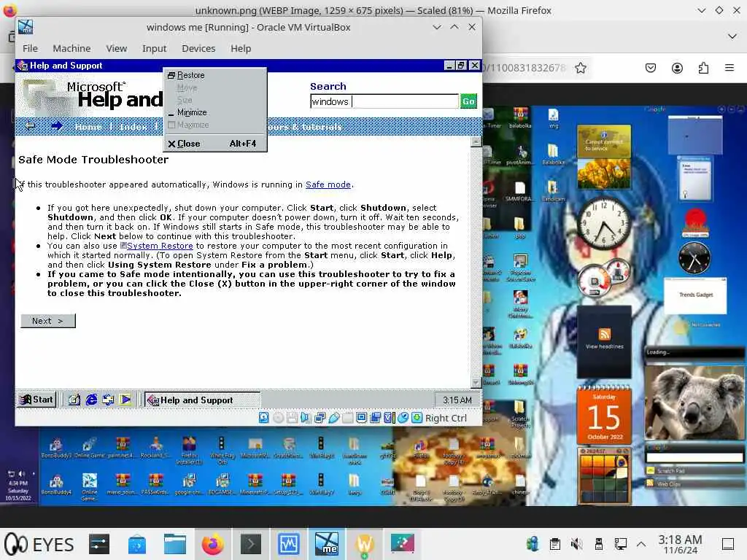Click the green keyboard capture arrow icon
Viewport: 747px width, 560px height.
coord(417,418)
